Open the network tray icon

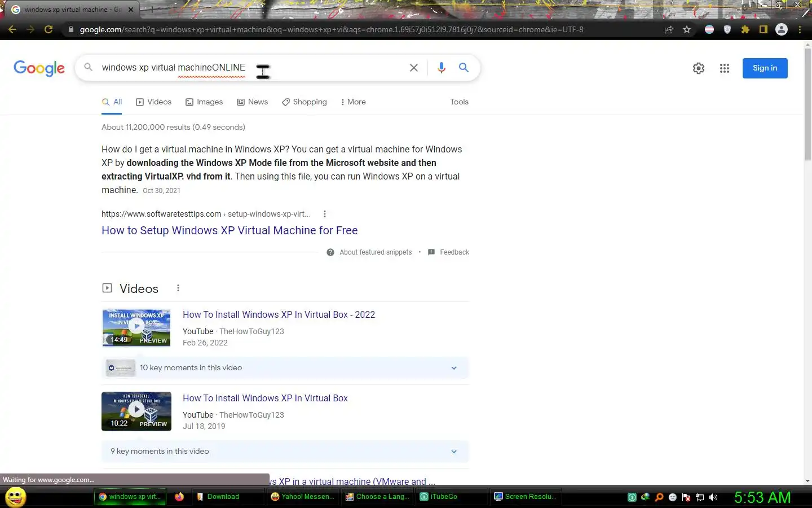pyautogui.click(x=700, y=497)
